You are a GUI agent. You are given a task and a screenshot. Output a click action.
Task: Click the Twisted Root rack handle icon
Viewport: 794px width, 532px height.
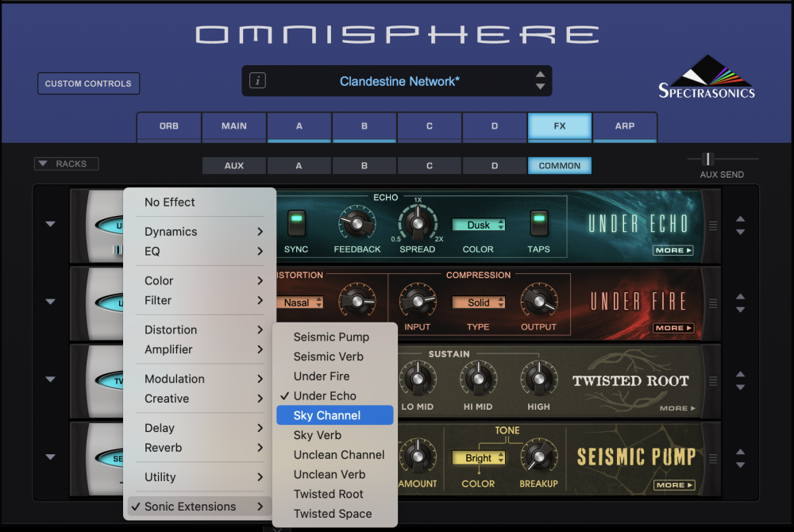point(713,381)
